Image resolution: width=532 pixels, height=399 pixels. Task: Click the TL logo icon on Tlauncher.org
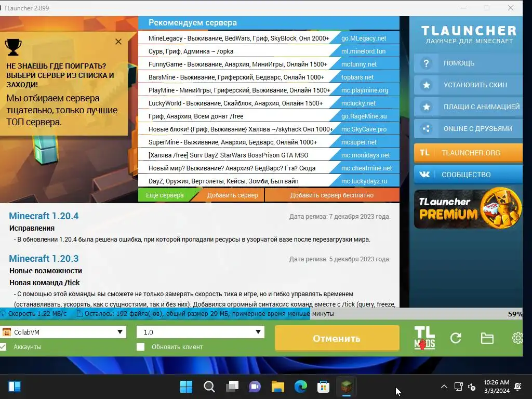coord(424,153)
